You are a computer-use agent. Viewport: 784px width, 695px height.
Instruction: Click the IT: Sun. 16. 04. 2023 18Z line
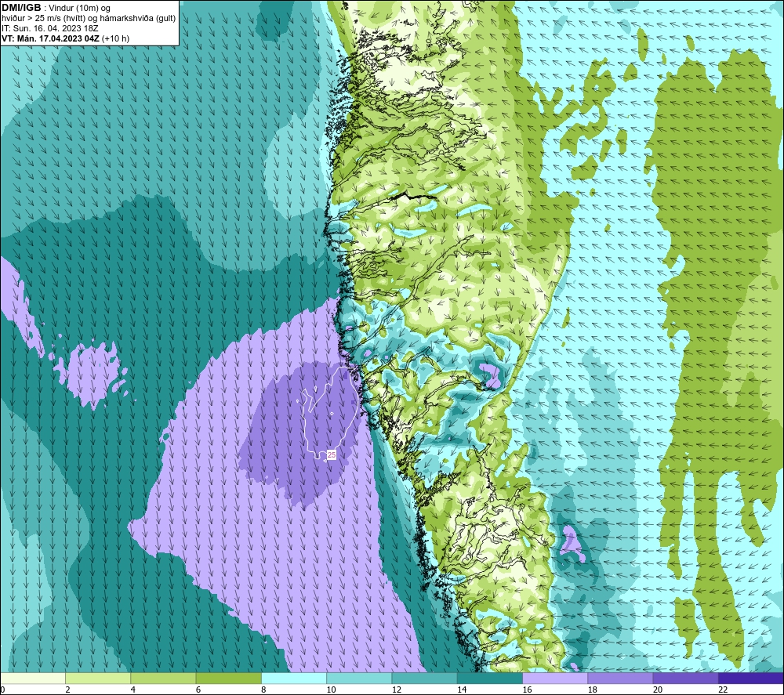[50, 28]
